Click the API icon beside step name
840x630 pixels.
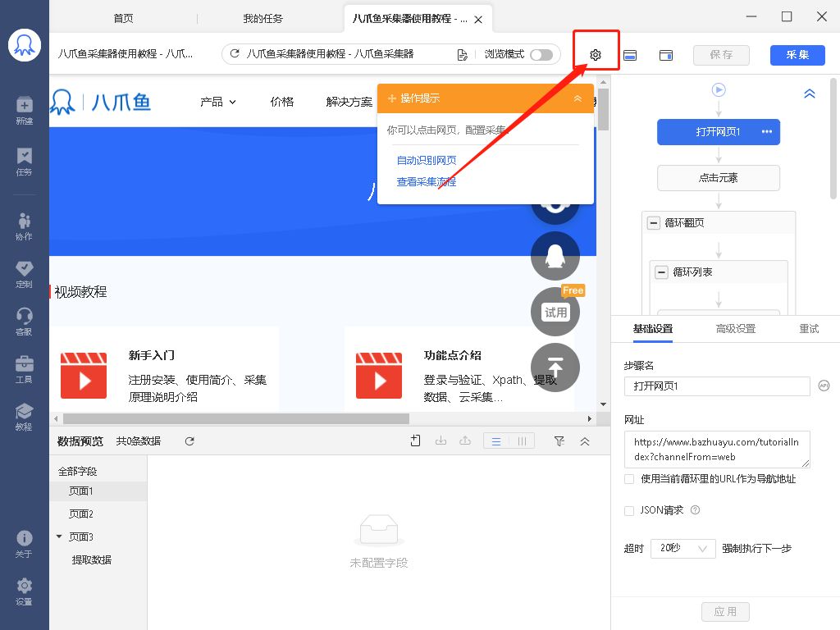click(824, 386)
